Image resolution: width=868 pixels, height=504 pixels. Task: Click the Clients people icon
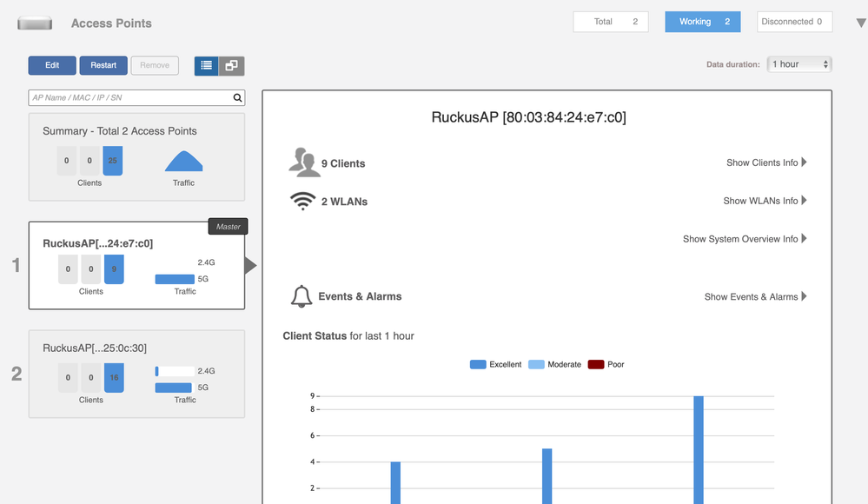point(303,162)
